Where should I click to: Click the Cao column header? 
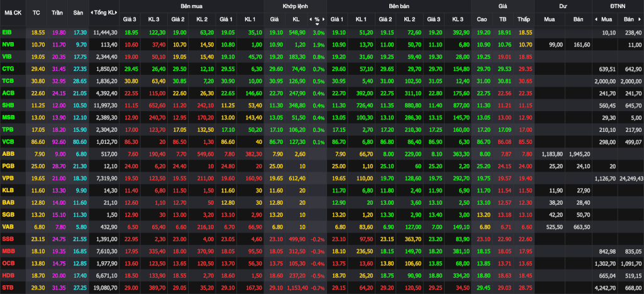coord(482,19)
